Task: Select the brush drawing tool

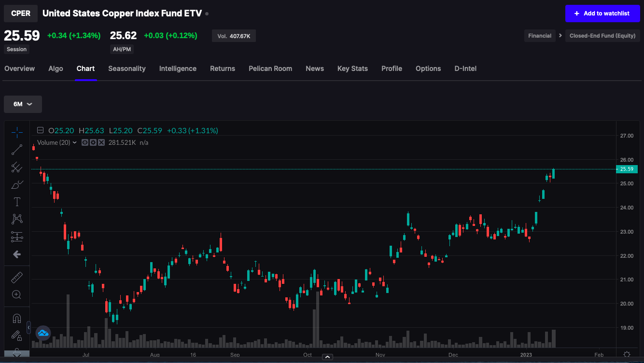Action: [x=17, y=184]
